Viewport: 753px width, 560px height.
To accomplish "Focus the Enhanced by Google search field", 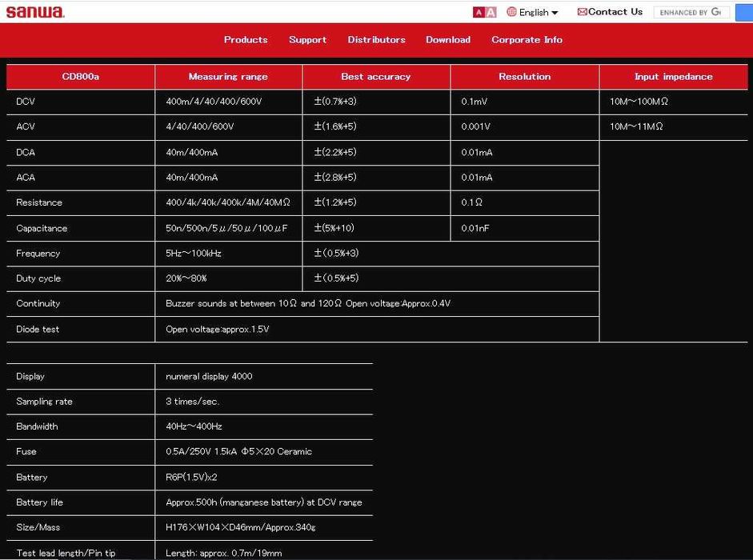I will 691,13.
